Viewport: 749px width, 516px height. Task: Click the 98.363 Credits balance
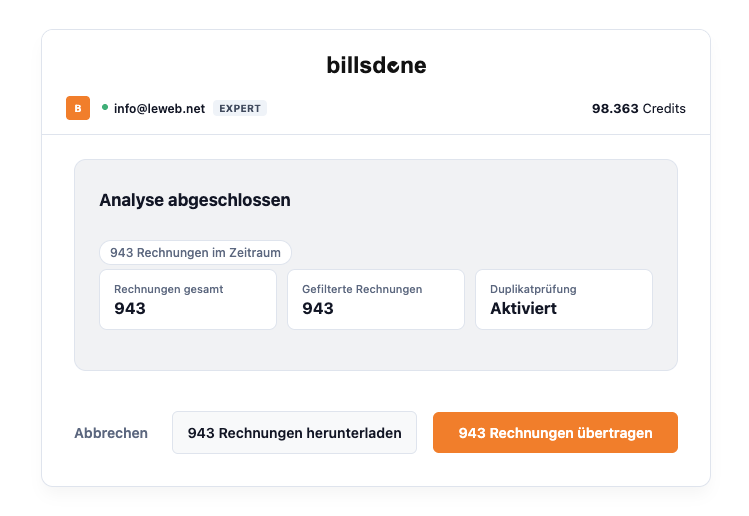639,108
